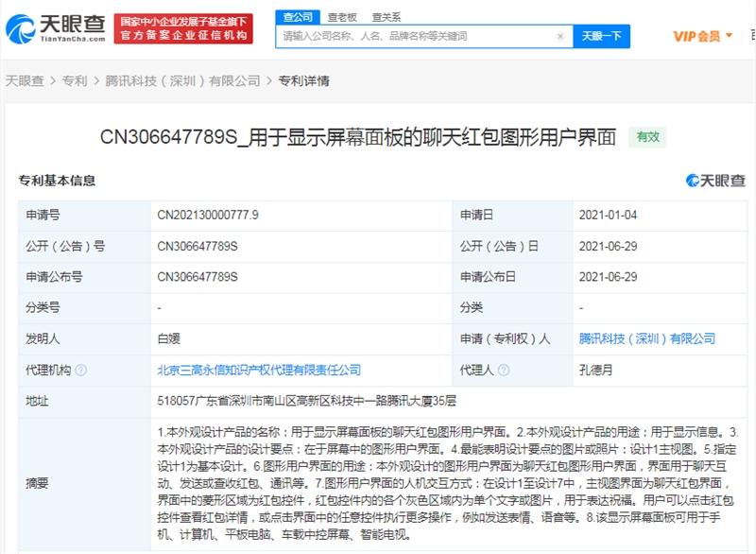Screen dimensions: 756x554
Task: Open the VIP会员 link
Action: click(x=696, y=36)
